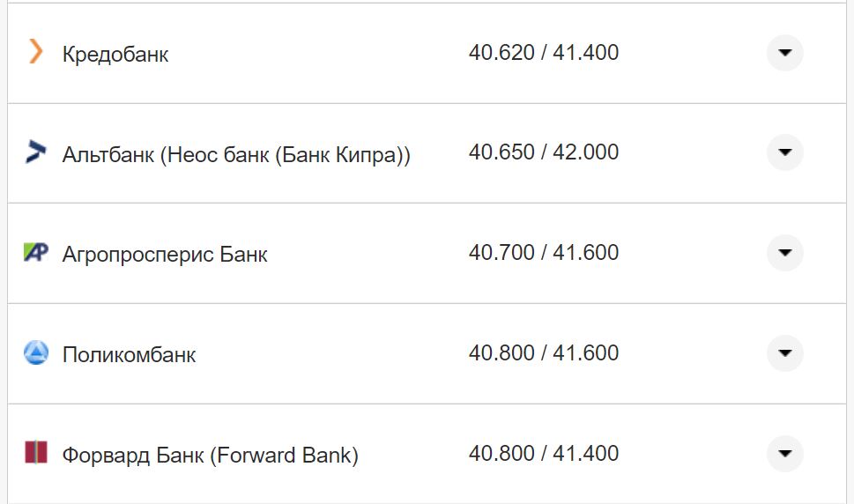The height and width of the screenshot is (504, 854).
Task: Select the 40.700 / 41.600 rate value
Action: click(x=543, y=253)
